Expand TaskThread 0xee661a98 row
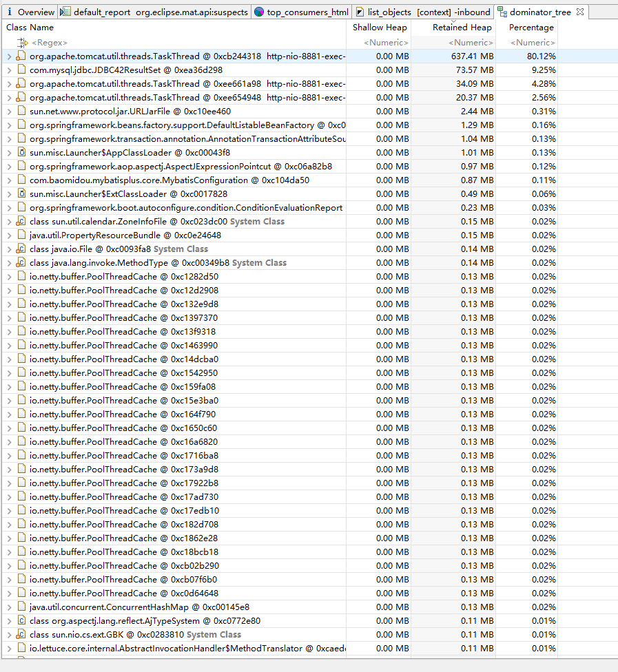This screenshot has height=672, width=618. click(9, 84)
